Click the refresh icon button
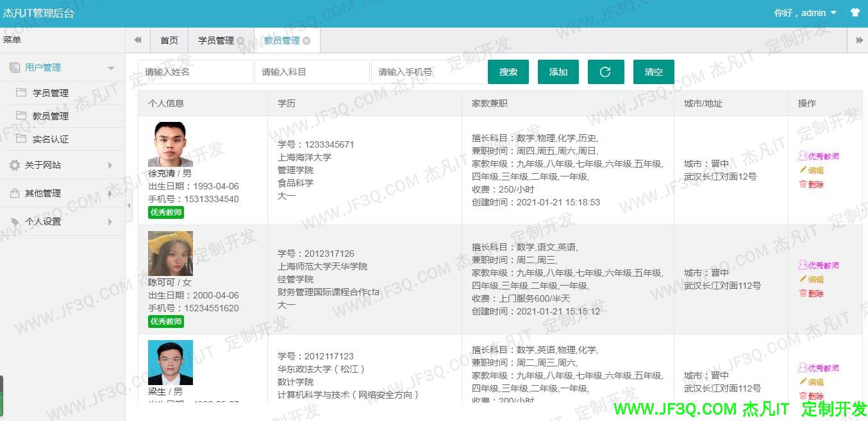868x421 pixels. [x=605, y=72]
